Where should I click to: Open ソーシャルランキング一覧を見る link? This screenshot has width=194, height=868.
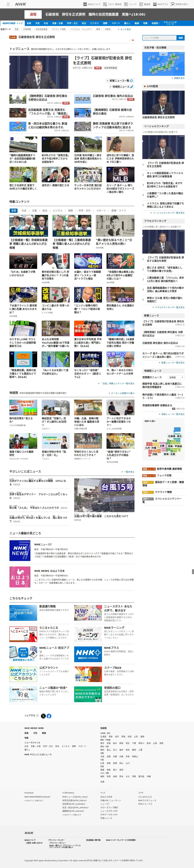tap(168, 213)
